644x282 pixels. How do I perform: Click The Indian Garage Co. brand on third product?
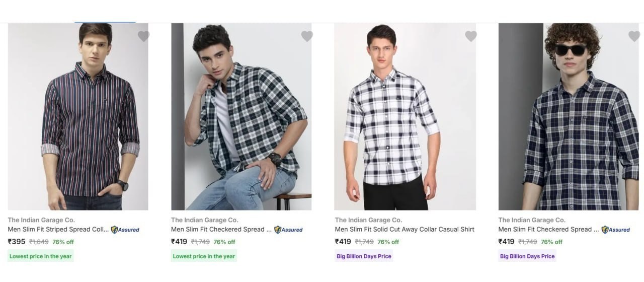[368, 220]
